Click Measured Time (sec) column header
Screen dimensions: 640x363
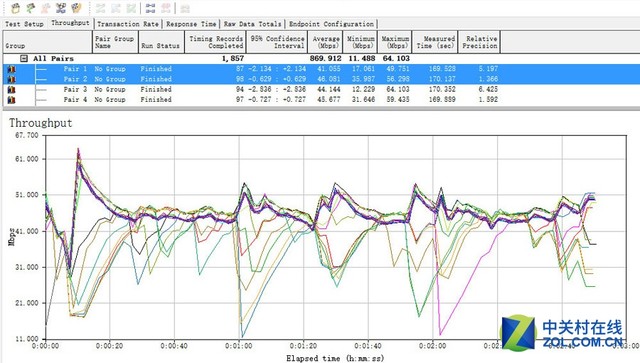click(x=435, y=42)
